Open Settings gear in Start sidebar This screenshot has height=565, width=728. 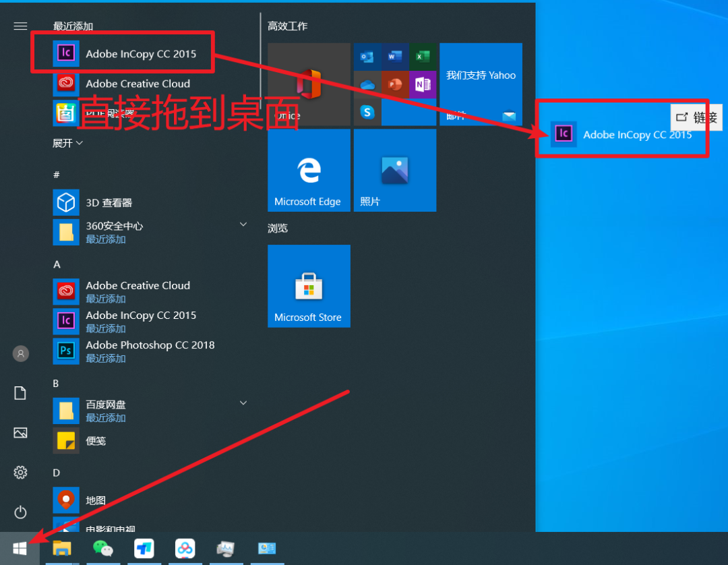coord(20,473)
